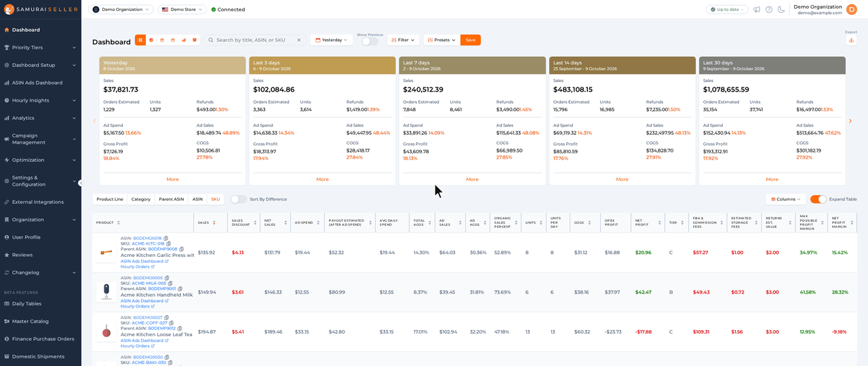Enable the Sort By Difference switch

tap(239, 199)
